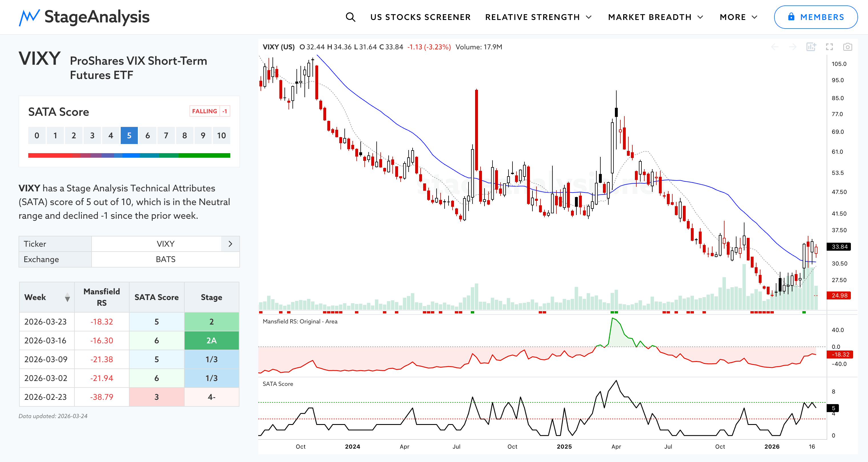The width and height of the screenshot is (868, 462).
Task: Click the chart undo back arrow
Action: (775, 47)
